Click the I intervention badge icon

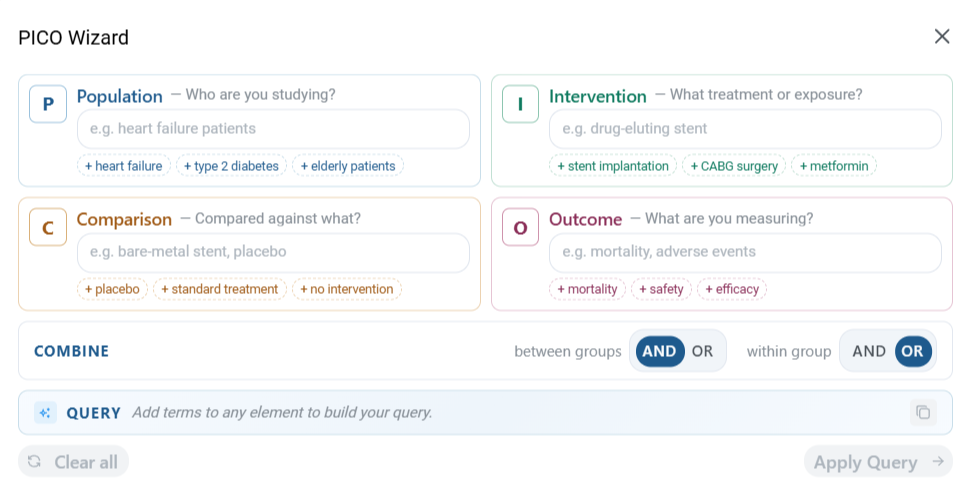[x=520, y=104]
